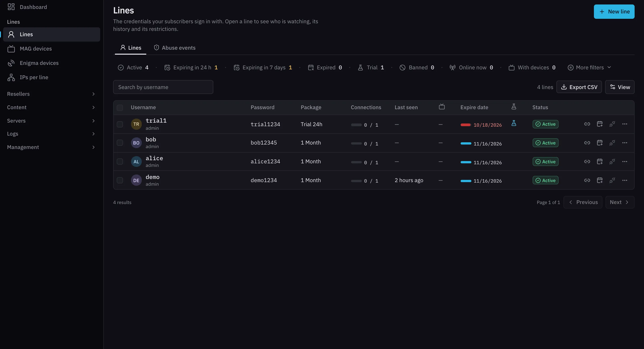Click the Next page button
Viewport: 644px width, 349px height.
[x=620, y=202]
